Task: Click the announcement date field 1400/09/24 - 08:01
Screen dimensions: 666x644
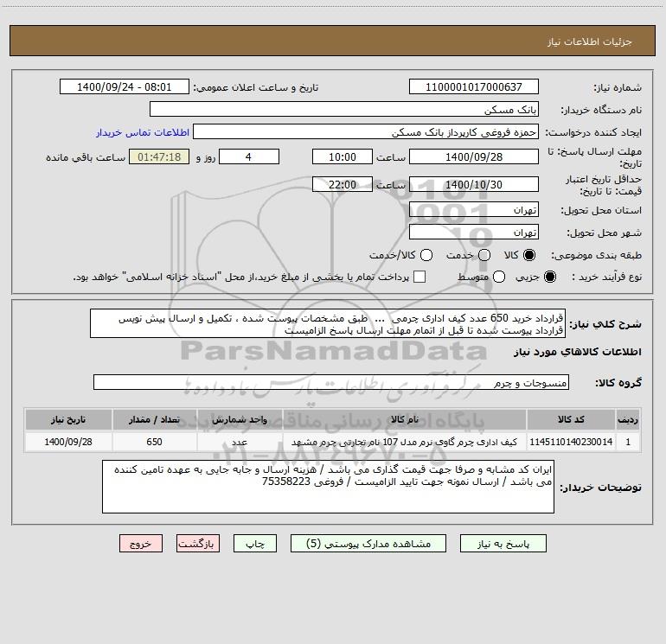Action: pyautogui.click(x=124, y=87)
